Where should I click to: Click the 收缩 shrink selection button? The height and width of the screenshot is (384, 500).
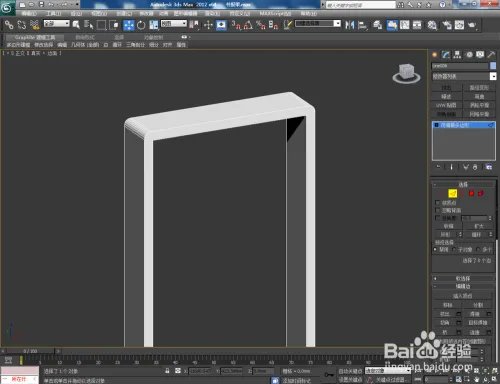click(448, 226)
